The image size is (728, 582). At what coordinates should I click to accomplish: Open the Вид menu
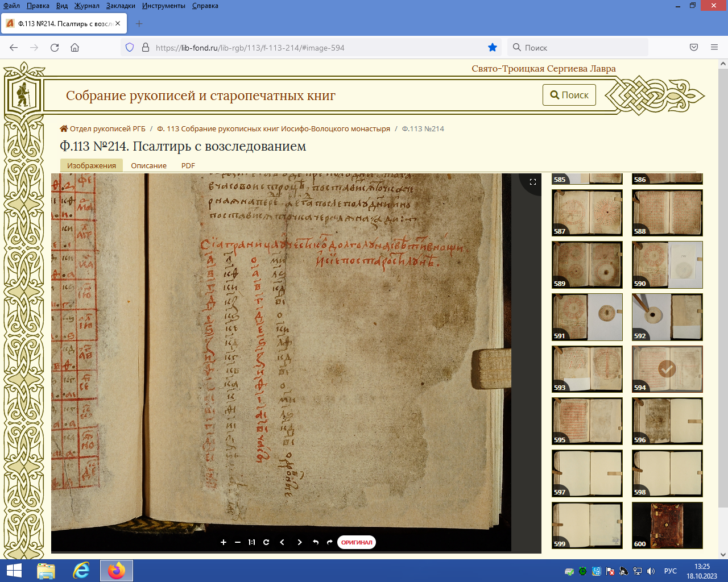tap(62, 6)
